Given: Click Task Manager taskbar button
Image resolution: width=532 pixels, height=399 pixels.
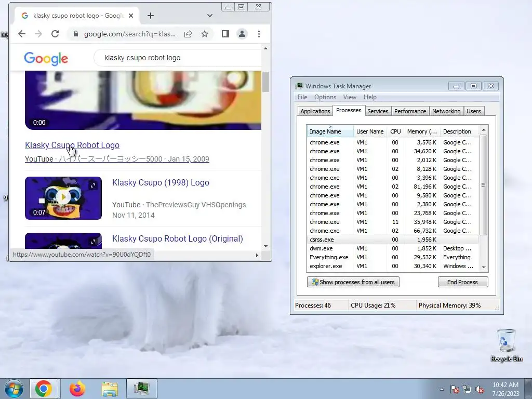Looking at the screenshot, I should (142, 389).
